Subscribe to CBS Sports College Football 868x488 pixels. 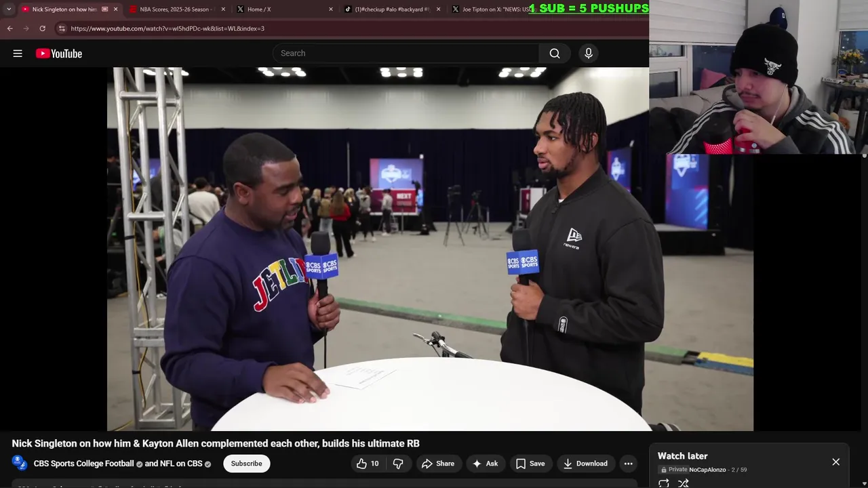[246, 464]
